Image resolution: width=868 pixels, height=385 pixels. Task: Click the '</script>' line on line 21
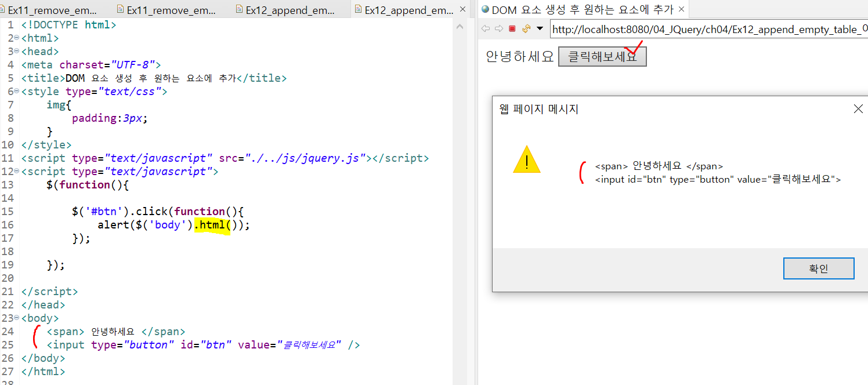pos(49,292)
